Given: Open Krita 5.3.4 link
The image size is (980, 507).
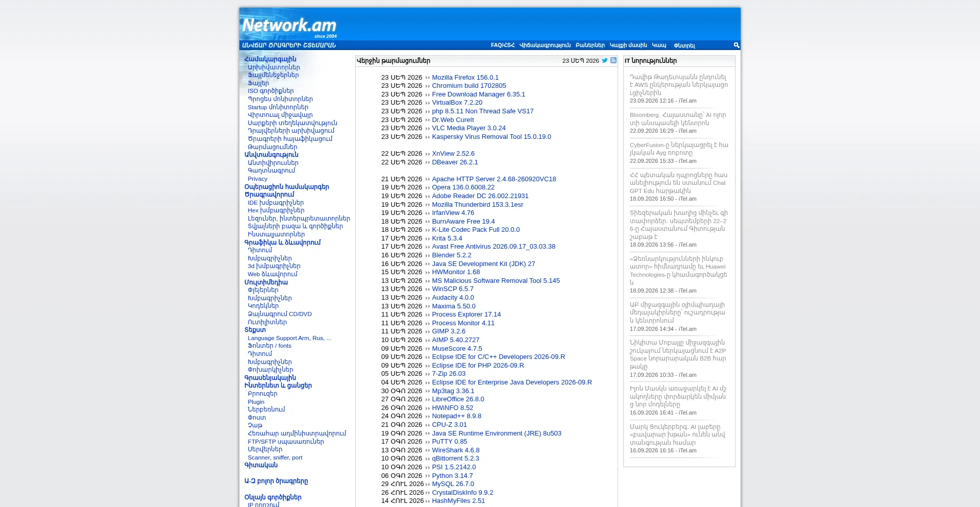Looking at the screenshot, I should tap(447, 238).
